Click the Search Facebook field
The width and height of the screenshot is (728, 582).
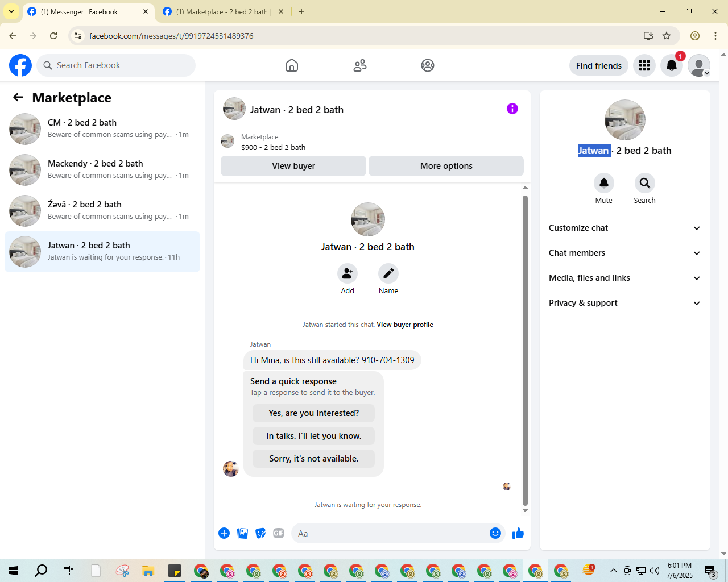[x=116, y=65]
